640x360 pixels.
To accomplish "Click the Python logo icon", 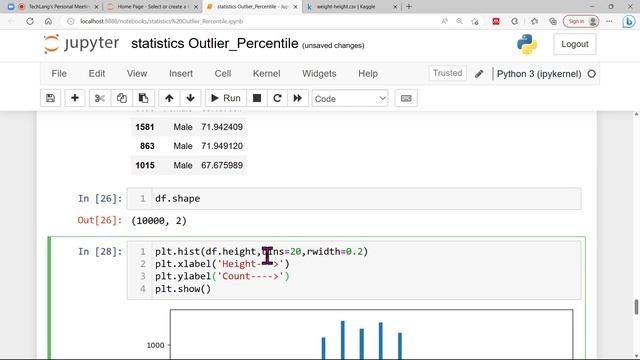I will click(527, 44).
